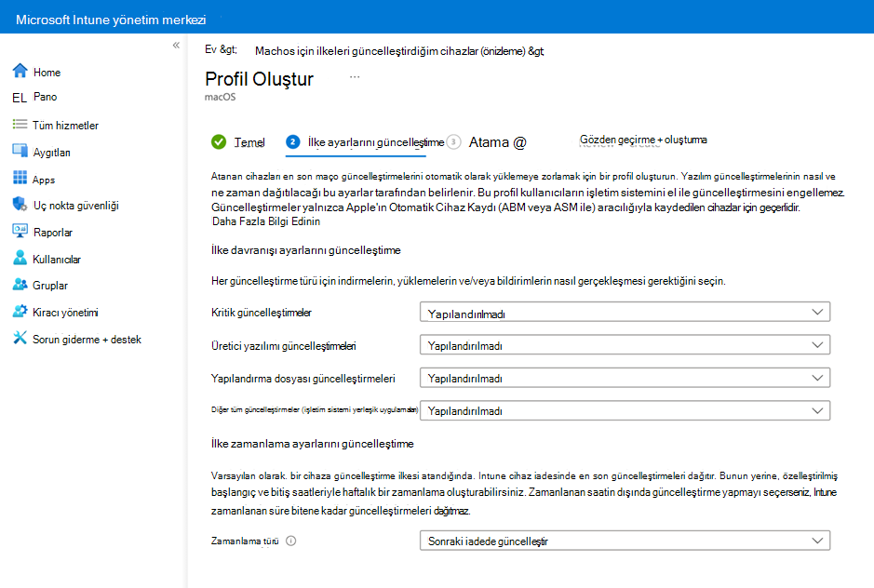Open the Gözden geçirme + oluşturma tab
This screenshot has width=874, height=588.
643,140
